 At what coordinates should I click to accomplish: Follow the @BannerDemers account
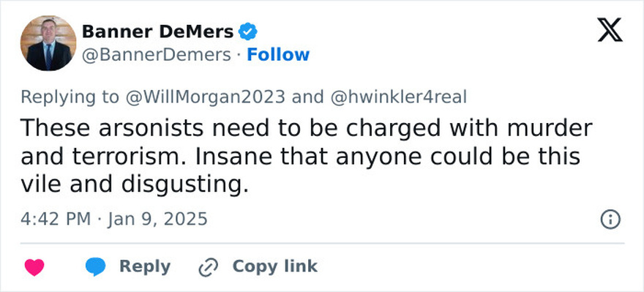tap(278, 55)
